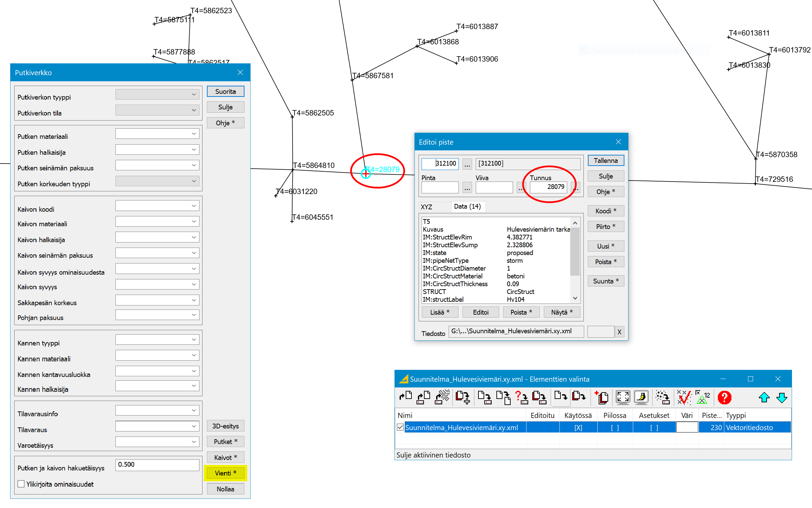Open the Putken materiaali dropdown
Image resolution: width=812 pixels, height=508 pixels.
[x=194, y=134]
